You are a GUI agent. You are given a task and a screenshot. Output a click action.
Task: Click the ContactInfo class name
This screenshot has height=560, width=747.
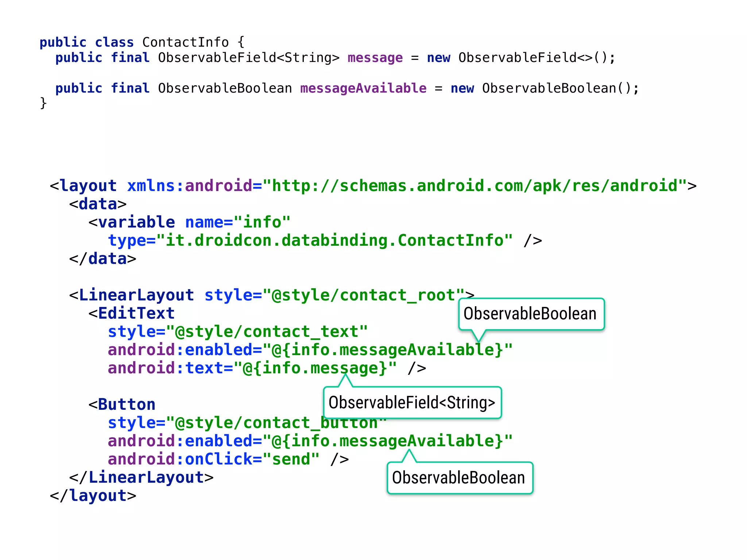(185, 42)
